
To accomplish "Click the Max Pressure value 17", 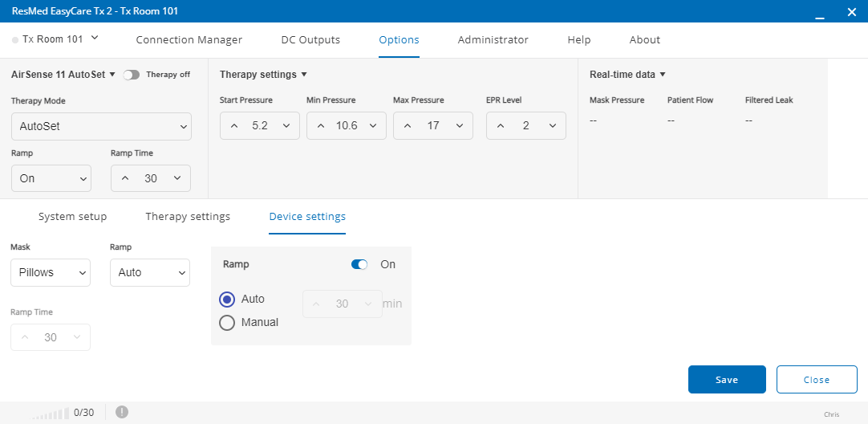I will 433,126.
